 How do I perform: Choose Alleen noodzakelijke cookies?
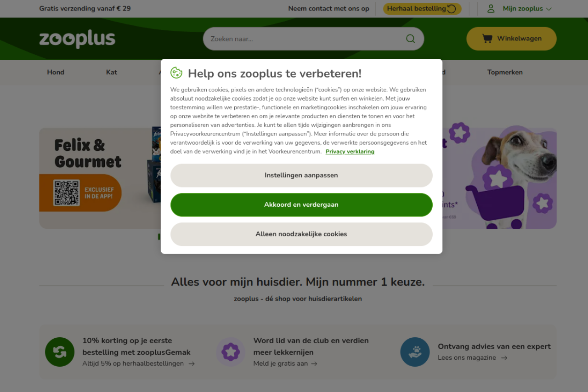(x=301, y=234)
